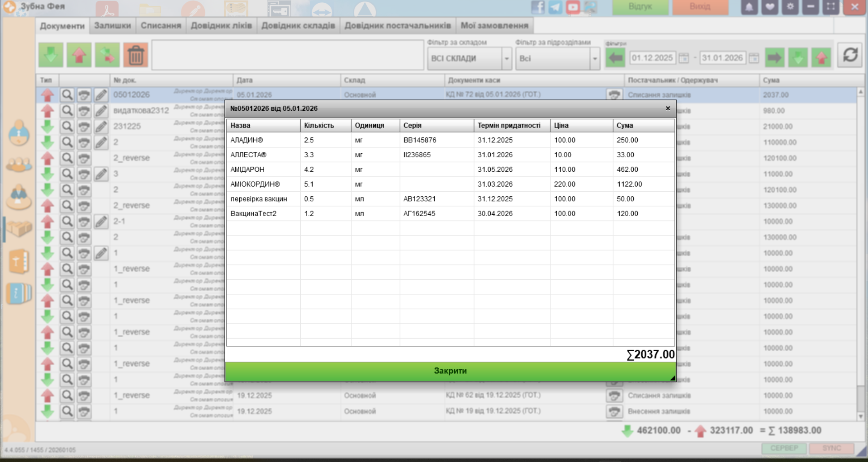Expand the ВСІ СКЛАДИ warehouse filter dropdown
This screenshot has height=462, width=868.
tap(507, 59)
